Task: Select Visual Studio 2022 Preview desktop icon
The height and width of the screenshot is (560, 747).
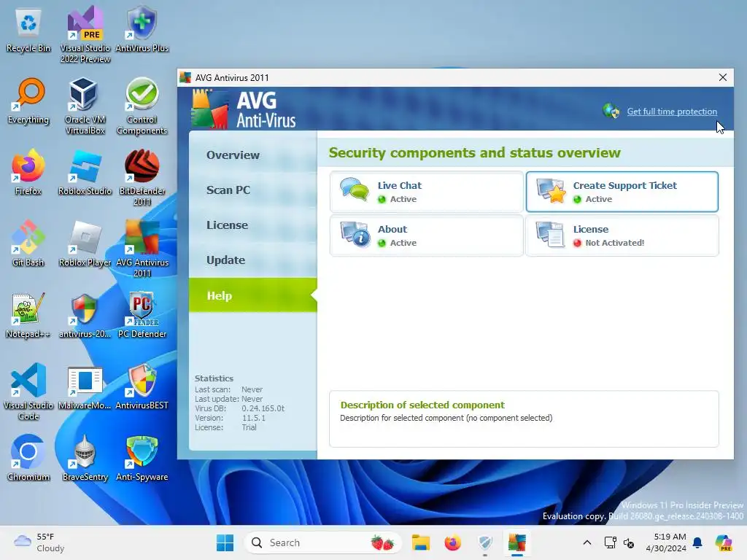Action: 85,35
